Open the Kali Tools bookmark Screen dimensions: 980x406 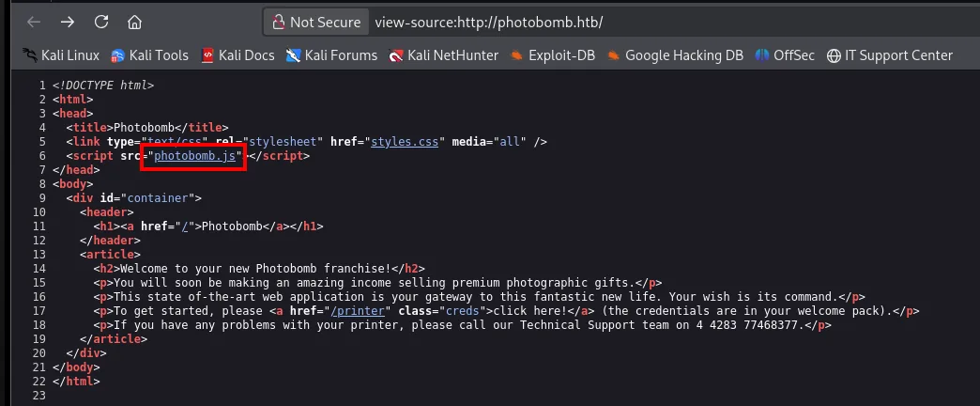pos(149,55)
